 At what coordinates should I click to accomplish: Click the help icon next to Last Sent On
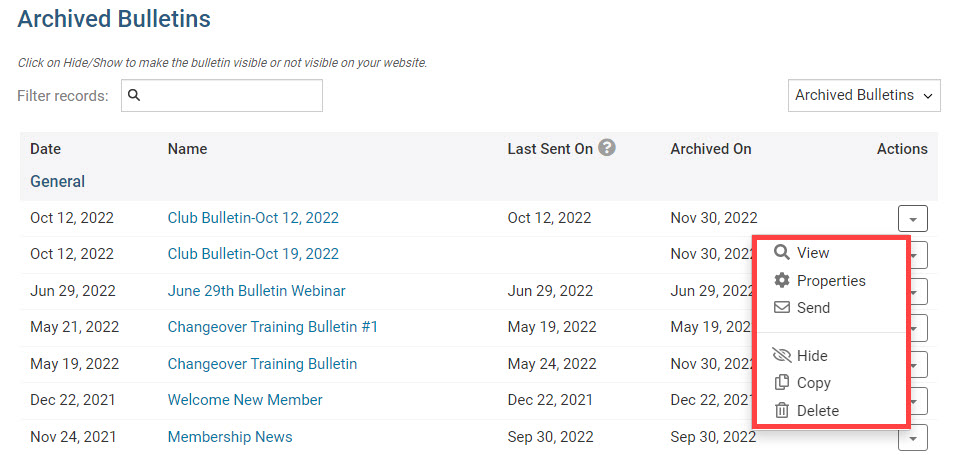tap(607, 148)
